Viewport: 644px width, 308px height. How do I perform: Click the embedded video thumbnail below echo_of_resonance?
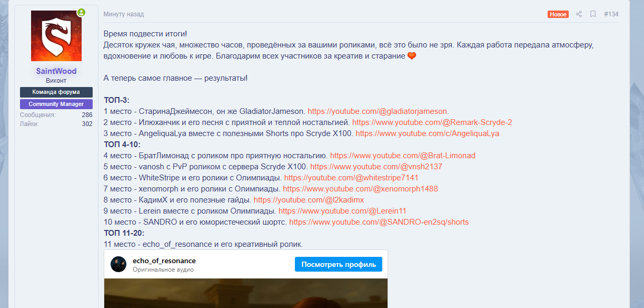(x=246, y=295)
